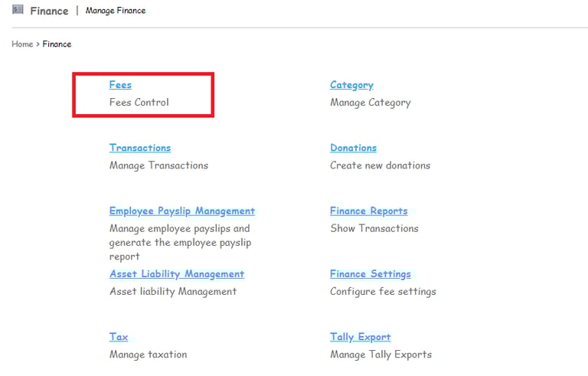Click the Manage Finance subtitle text

[x=116, y=11]
